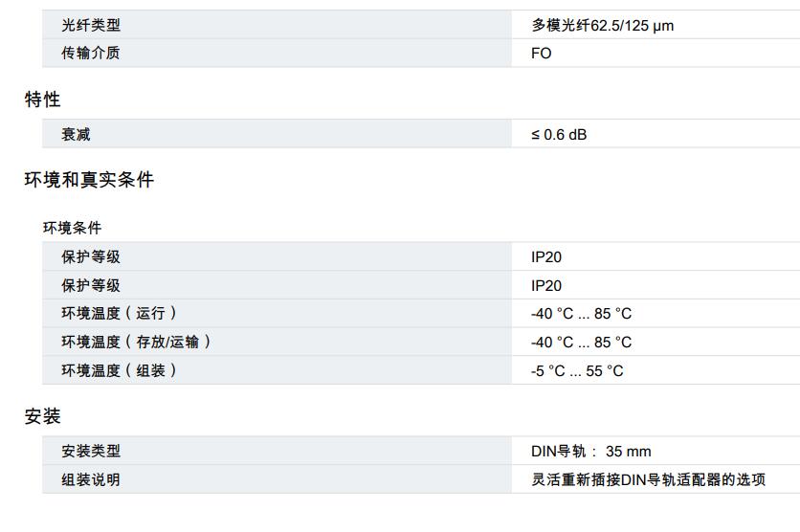The width and height of the screenshot is (800, 532).
Task: Click the 光纤类型 row label
Action: click(x=91, y=25)
